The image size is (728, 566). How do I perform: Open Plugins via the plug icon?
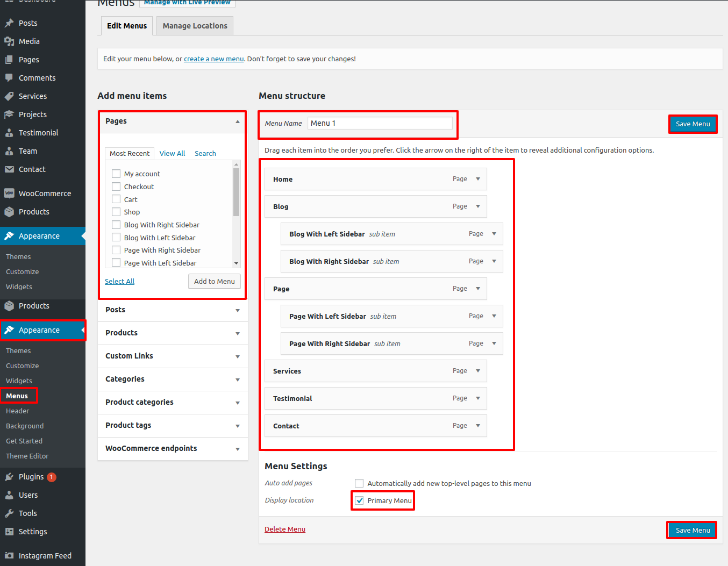pos(9,477)
